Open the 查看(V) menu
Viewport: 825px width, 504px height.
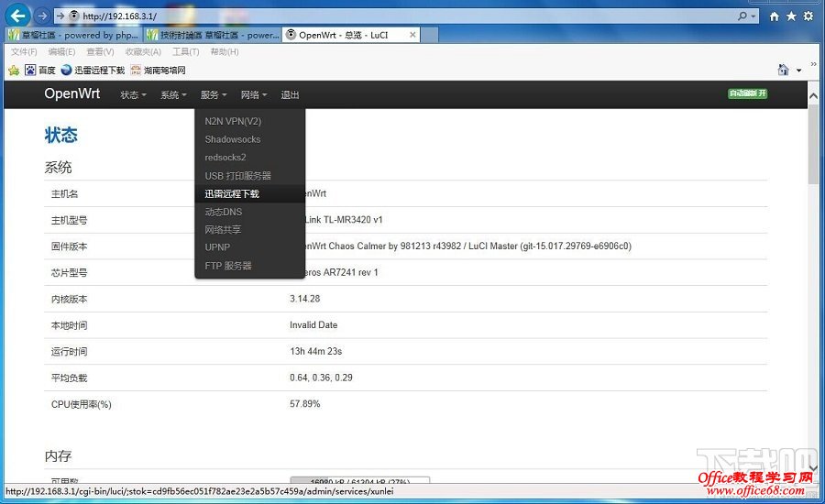pos(100,51)
